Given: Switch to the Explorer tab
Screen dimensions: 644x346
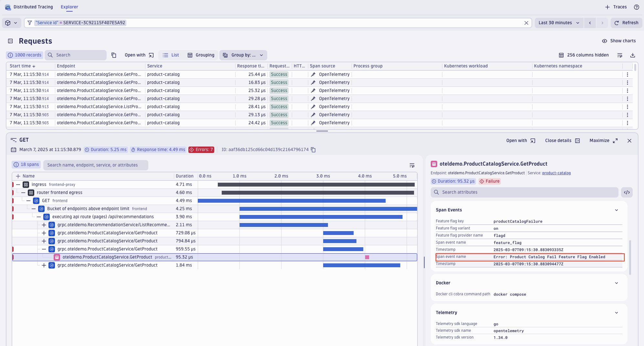Looking at the screenshot, I should pos(69,7).
